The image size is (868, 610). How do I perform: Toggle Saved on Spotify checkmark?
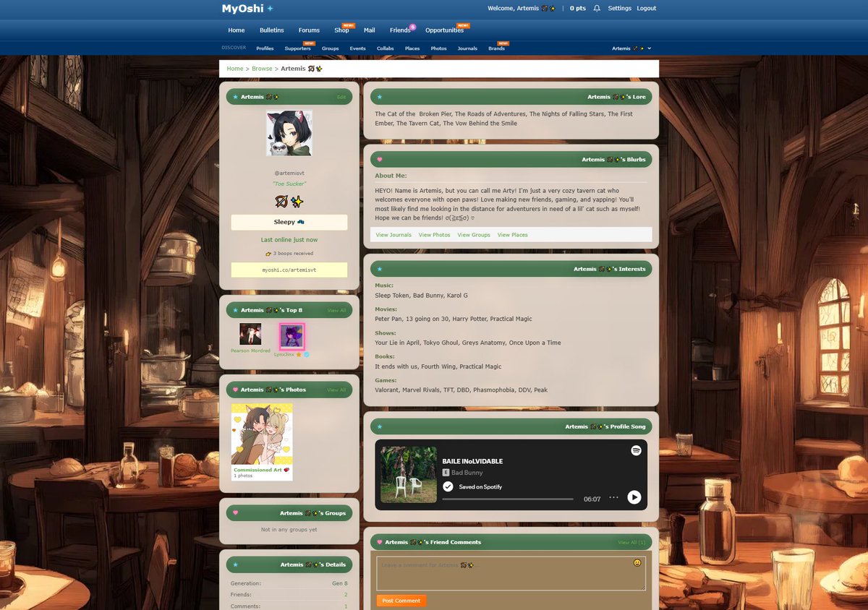pos(448,486)
